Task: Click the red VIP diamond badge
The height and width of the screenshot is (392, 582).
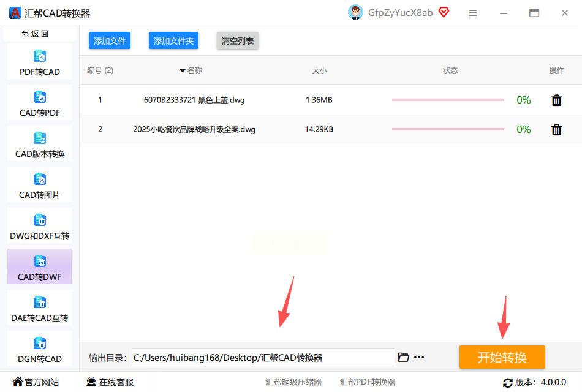Action: (444, 12)
